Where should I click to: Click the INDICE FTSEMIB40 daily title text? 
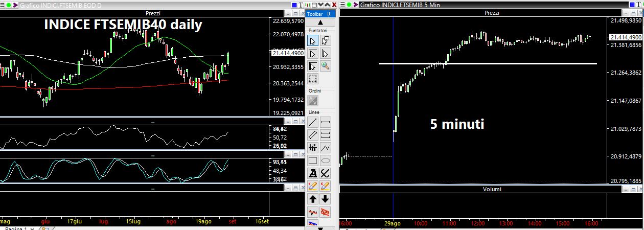tap(123, 25)
